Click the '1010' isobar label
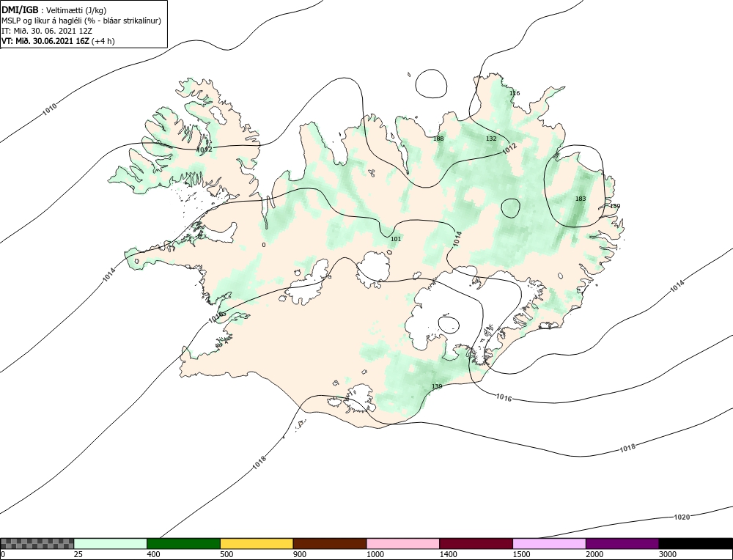 (x=50, y=109)
